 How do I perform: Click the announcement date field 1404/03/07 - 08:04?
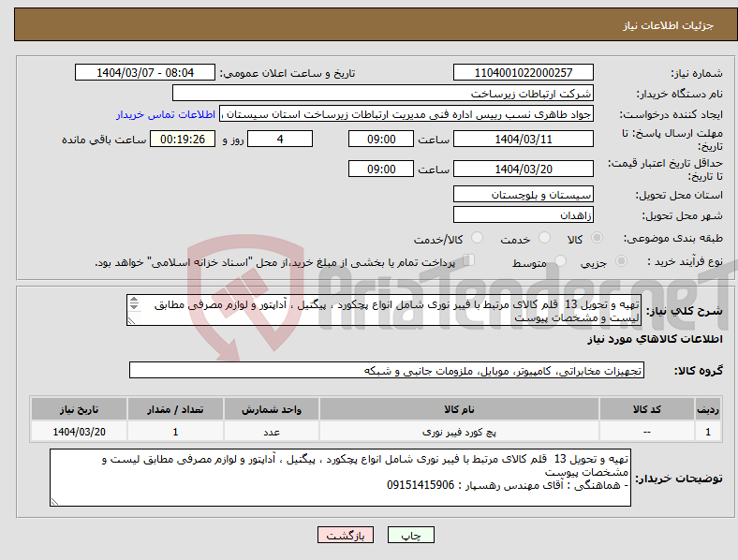click(145, 72)
